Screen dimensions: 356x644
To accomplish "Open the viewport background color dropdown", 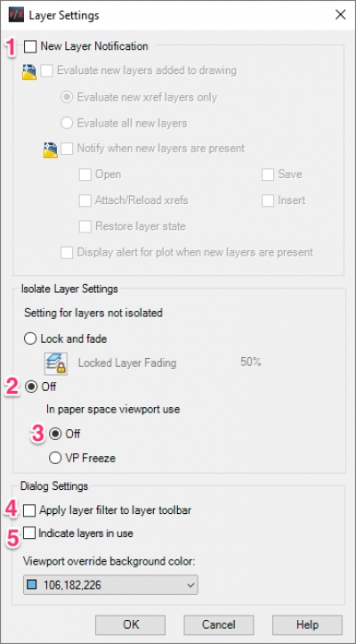I will pyautogui.click(x=110, y=585).
